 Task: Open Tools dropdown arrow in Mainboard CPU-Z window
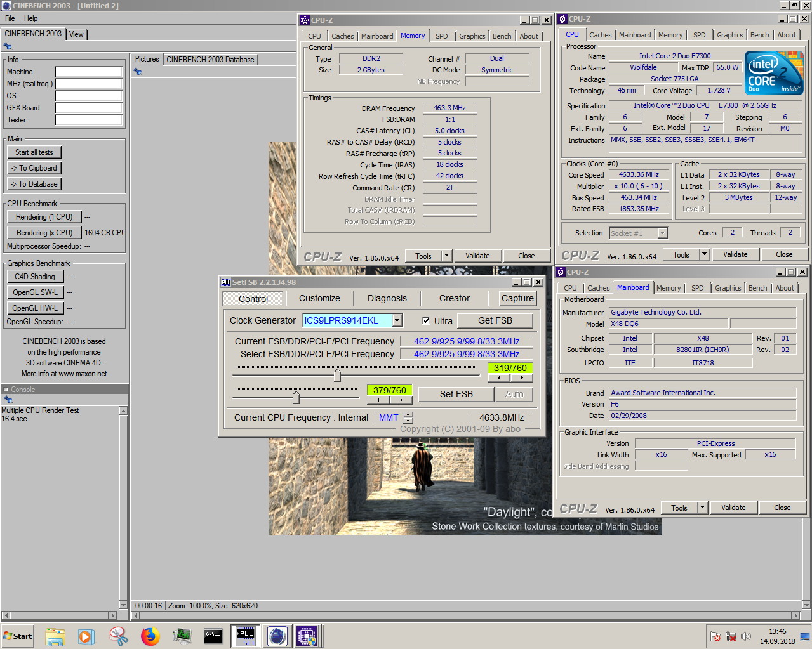coord(702,508)
